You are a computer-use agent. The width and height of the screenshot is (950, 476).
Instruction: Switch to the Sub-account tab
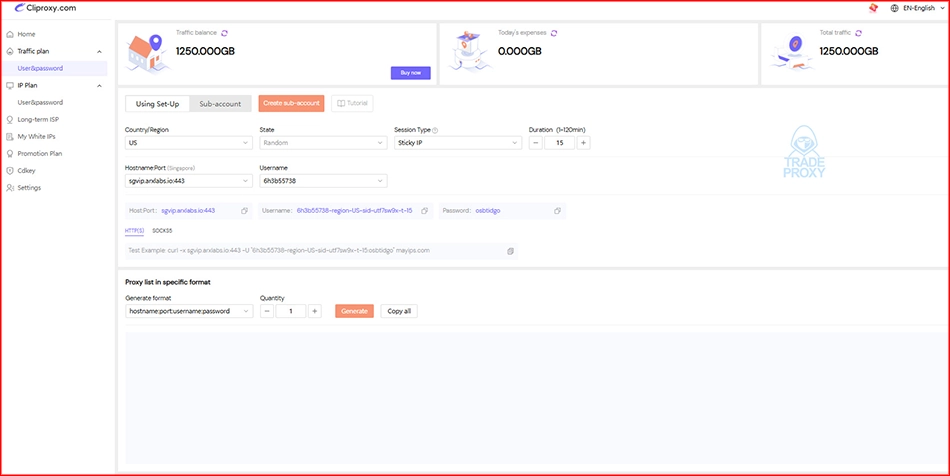point(220,104)
